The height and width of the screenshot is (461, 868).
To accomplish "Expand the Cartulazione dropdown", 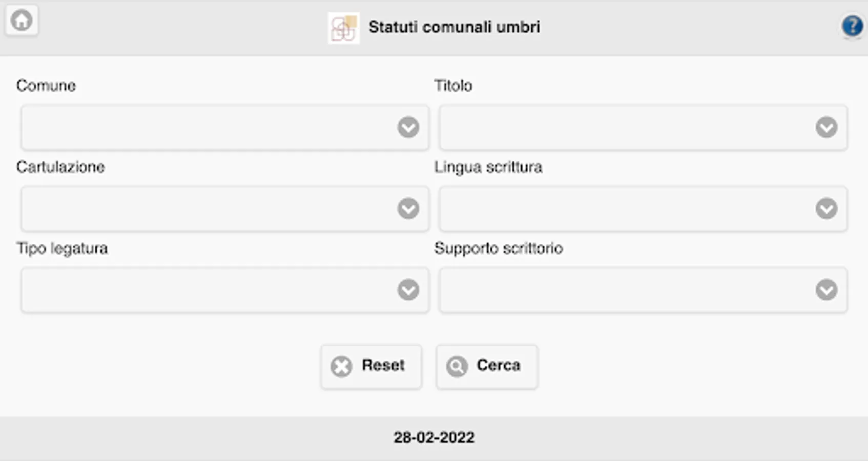I will tap(224, 208).
